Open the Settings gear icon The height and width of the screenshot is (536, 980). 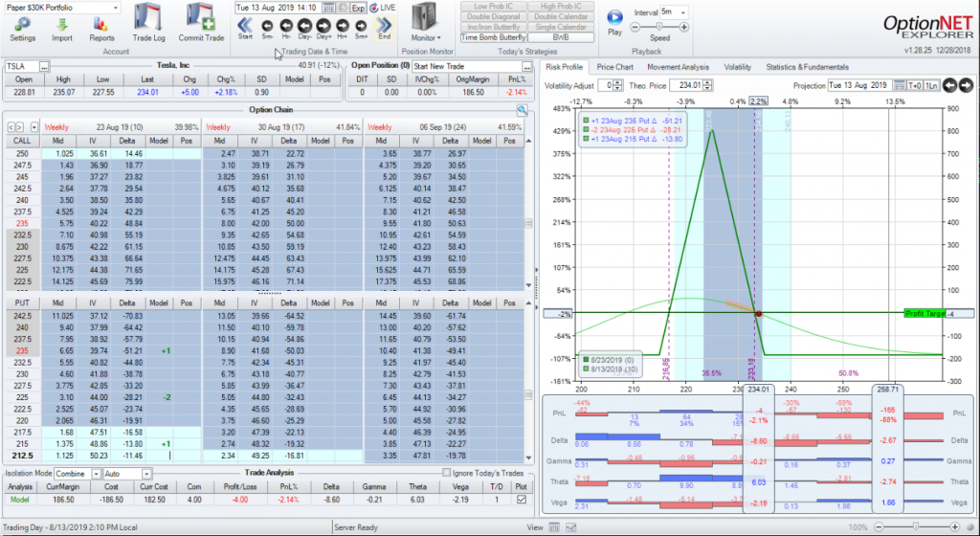coord(23,24)
